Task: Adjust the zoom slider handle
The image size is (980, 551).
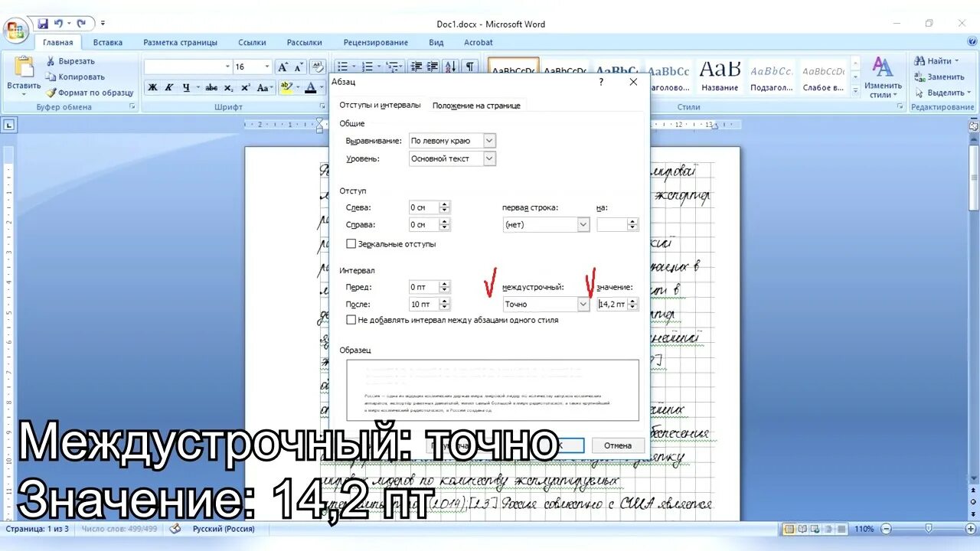Action: coord(929,529)
